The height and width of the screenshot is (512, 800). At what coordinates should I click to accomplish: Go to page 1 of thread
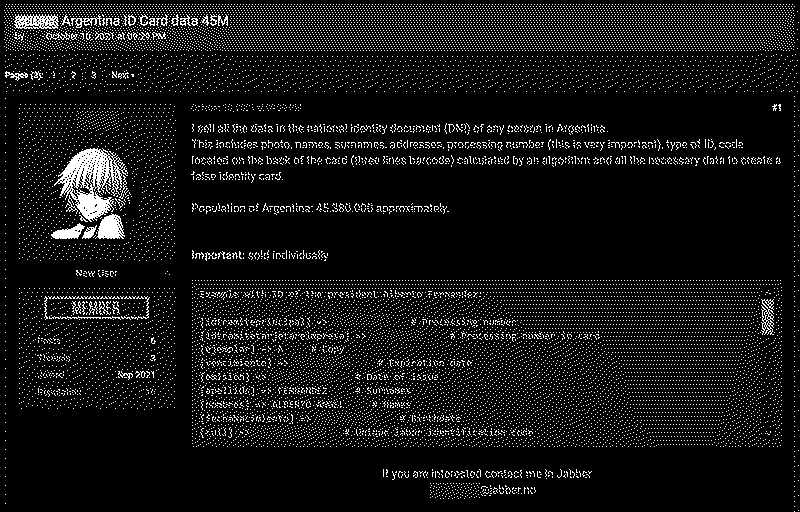coord(54,75)
